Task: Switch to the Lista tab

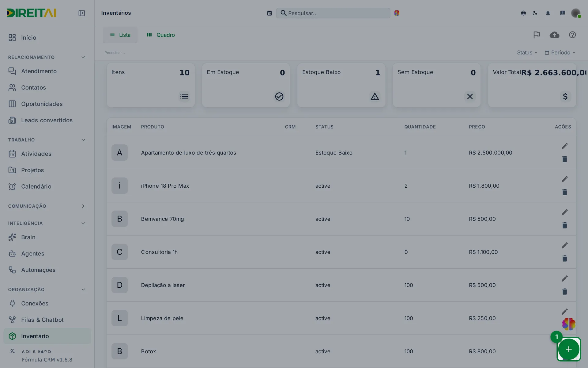Action: (x=120, y=35)
